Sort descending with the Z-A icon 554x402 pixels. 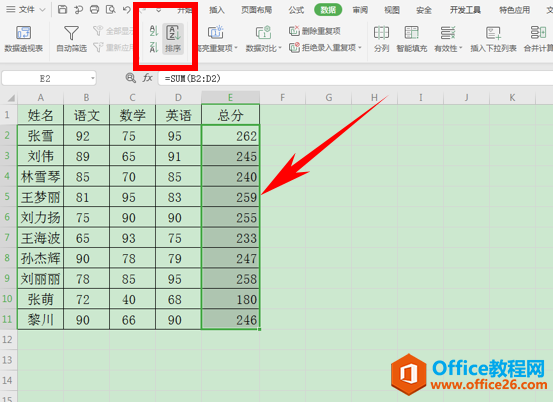point(154,47)
